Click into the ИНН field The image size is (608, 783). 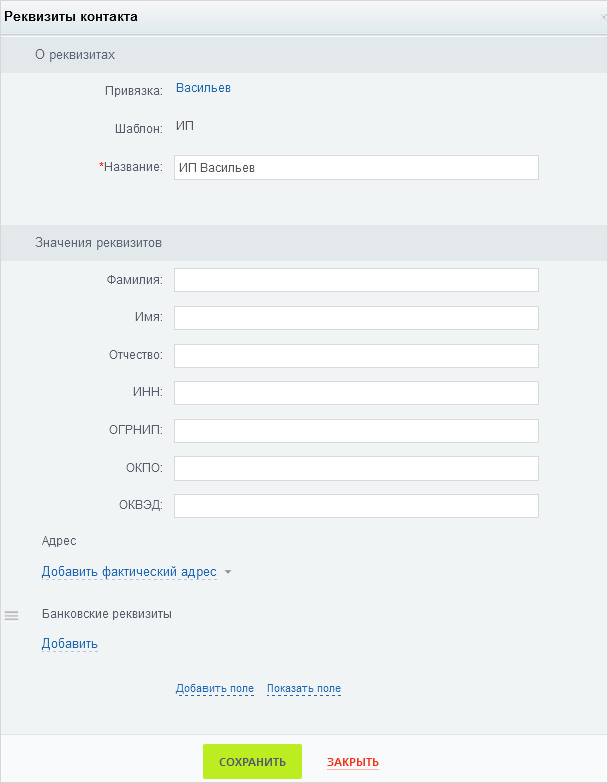356,392
